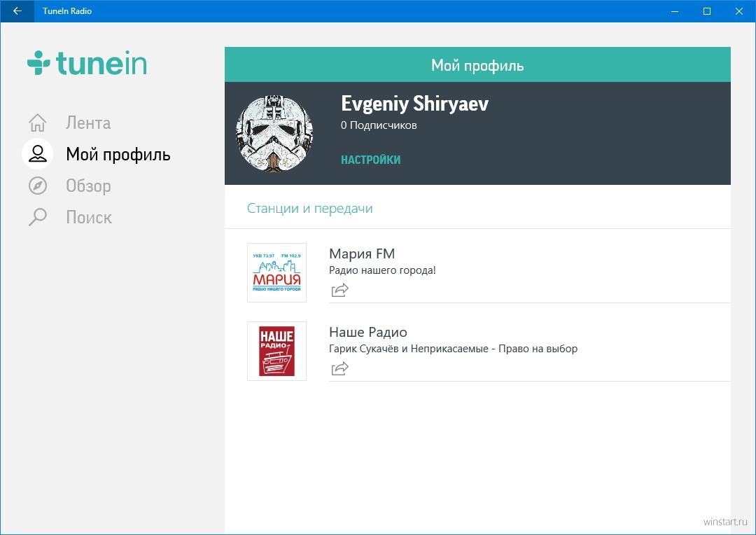Click '0 Подписчиков' followers count
756x535 pixels.
tap(379, 125)
